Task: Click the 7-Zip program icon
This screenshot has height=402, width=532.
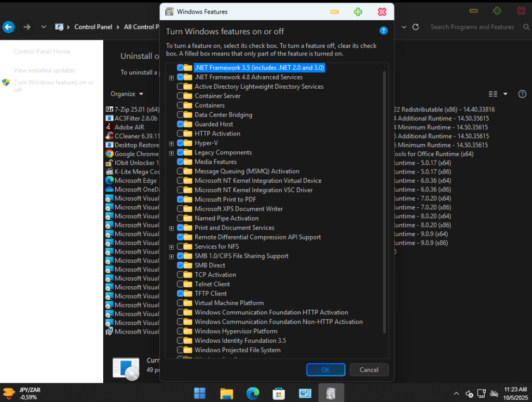Action: [109, 109]
